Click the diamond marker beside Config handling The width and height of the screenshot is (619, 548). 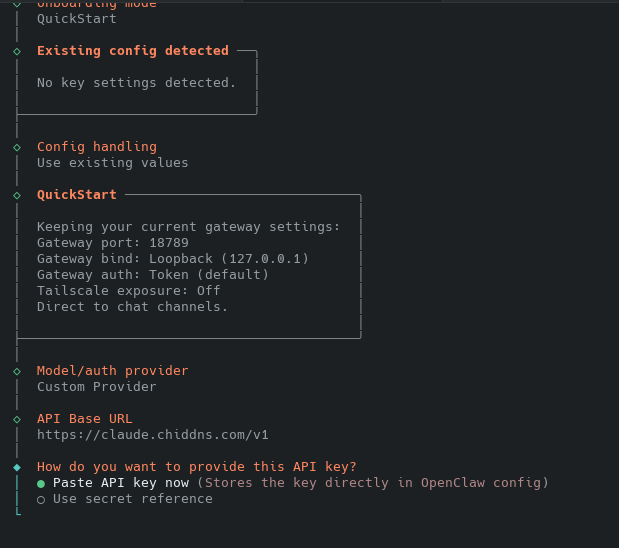pos(17,147)
